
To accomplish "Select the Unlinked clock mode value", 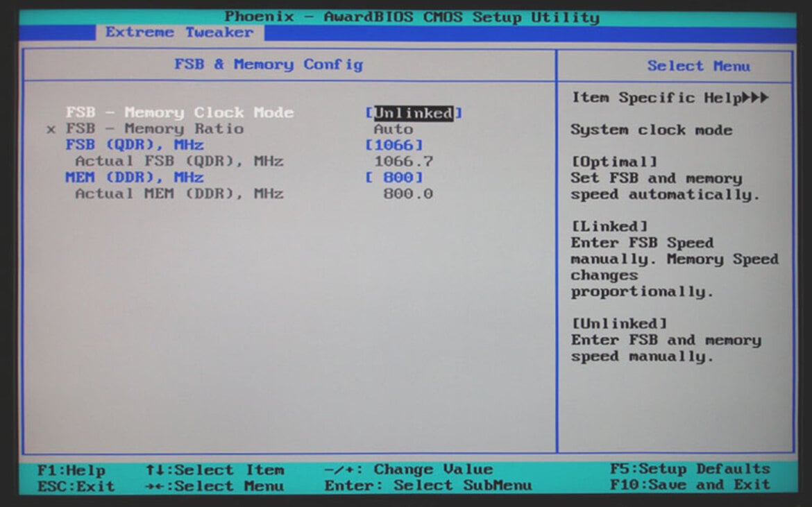I will pos(413,113).
